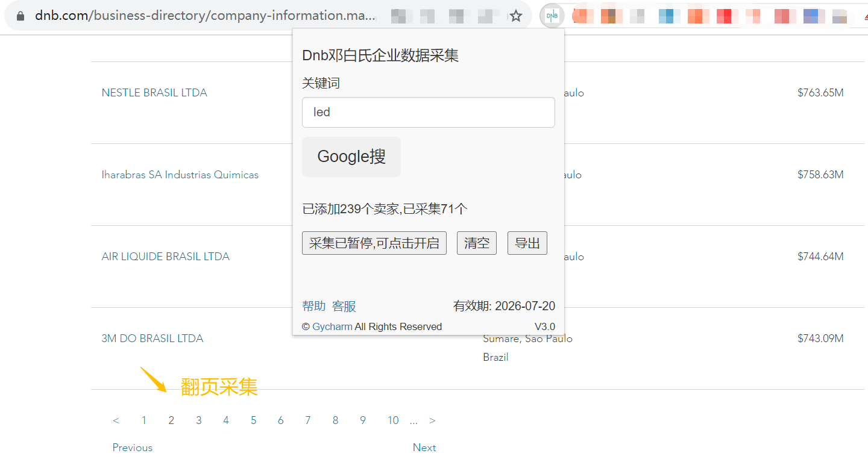Go to page 4 in pagination
This screenshot has width=868, height=468.
tap(226, 420)
